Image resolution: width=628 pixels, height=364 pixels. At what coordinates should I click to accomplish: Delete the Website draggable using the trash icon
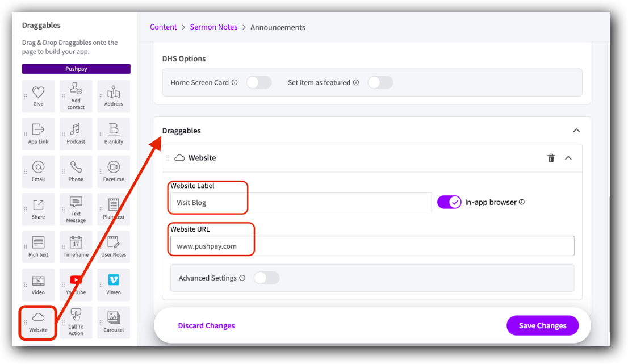point(551,158)
